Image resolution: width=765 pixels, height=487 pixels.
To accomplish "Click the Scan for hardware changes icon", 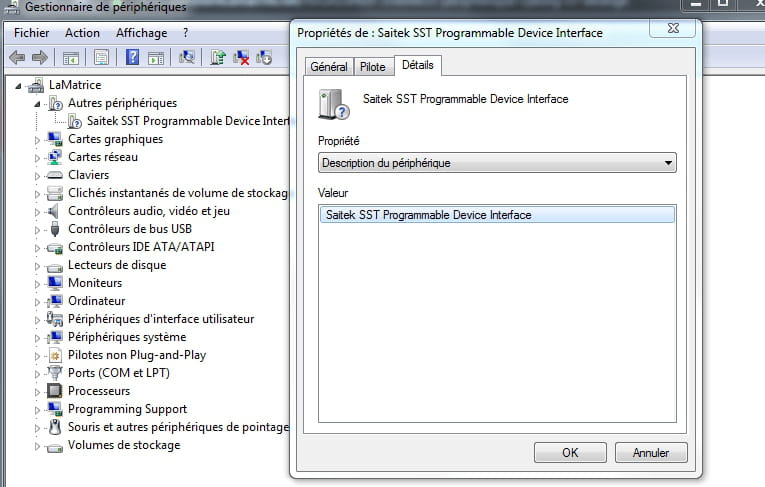I will (x=186, y=58).
